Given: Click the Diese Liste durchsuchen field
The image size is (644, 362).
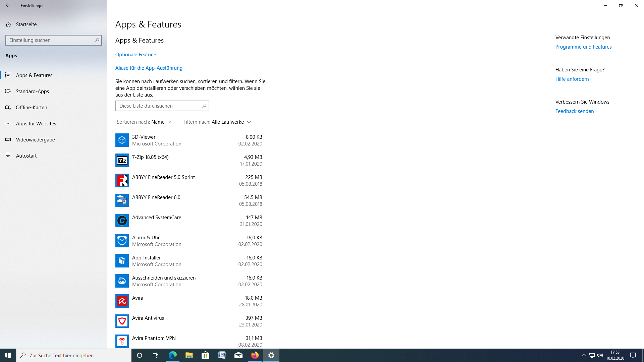Looking at the screenshot, I should click(x=162, y=106).
